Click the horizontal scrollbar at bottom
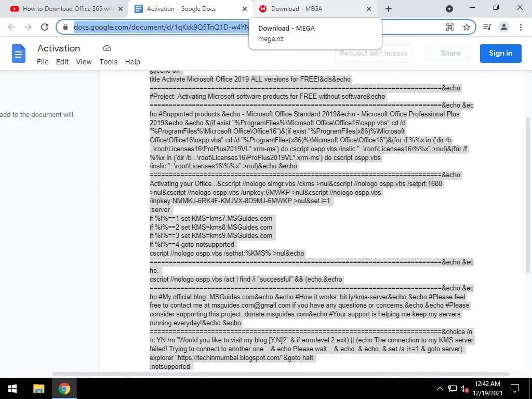 coord(281,374)
